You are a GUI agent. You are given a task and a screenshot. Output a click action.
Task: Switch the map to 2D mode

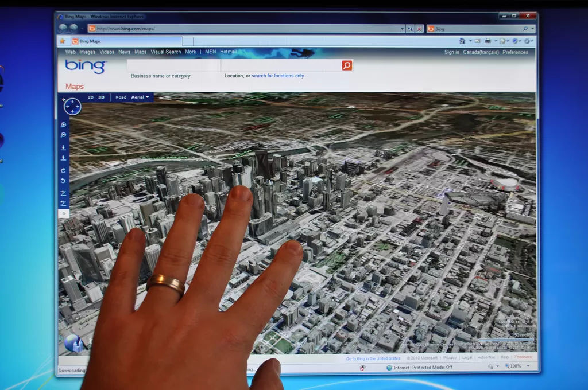tap(91, 97)
